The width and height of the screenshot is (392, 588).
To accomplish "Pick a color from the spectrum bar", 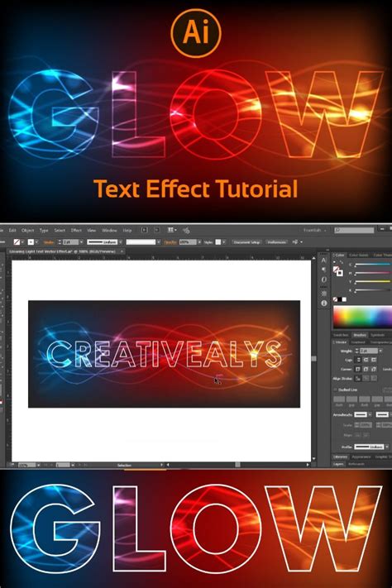I will 362,318.
